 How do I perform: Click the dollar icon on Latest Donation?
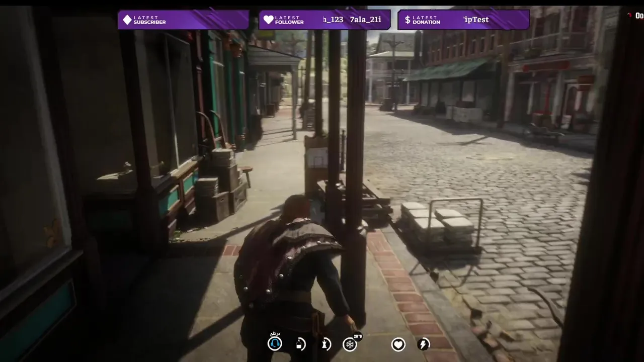[x=408, y=20]
